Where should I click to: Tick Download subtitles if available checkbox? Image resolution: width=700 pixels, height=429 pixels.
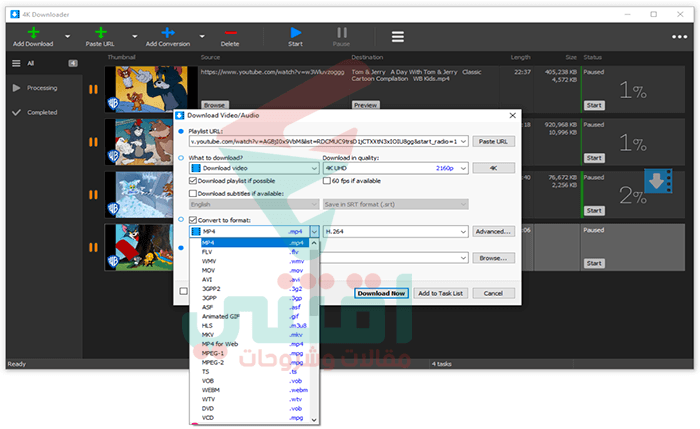(193, 194)
